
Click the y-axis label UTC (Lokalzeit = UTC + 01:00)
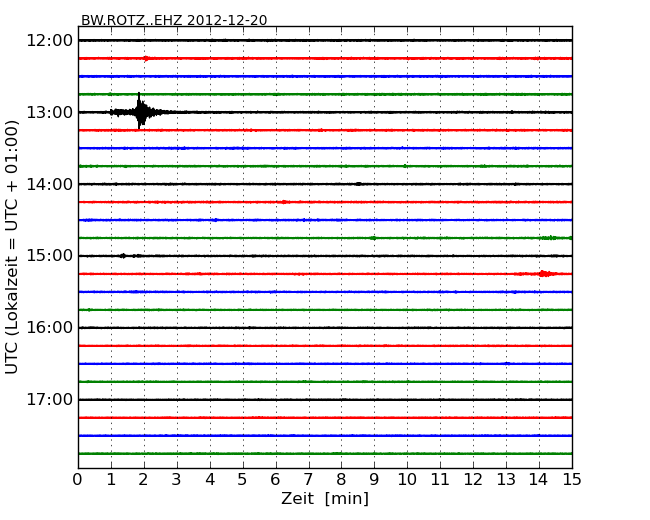(12, 247)
